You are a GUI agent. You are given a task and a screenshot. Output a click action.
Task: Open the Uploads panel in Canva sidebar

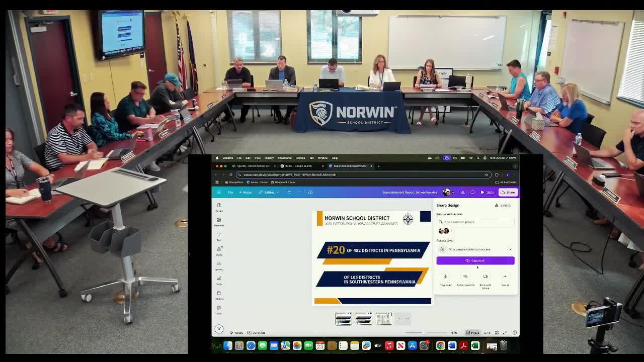[x=219, y=265]
